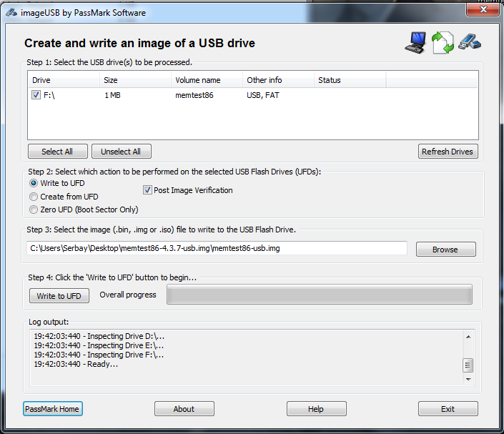Close the imageUSB window
The image size is (504, 434).
point(483,9)
